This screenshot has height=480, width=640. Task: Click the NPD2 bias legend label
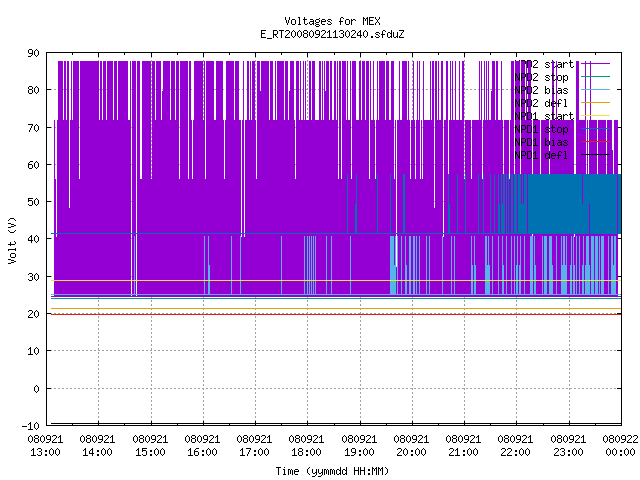tap(541, 90)
